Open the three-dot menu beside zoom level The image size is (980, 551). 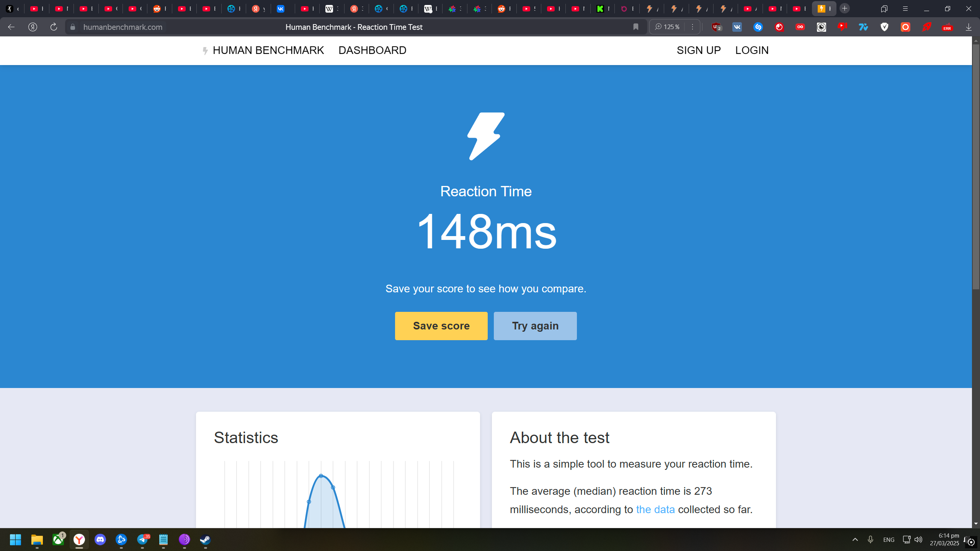click(692, 27)
